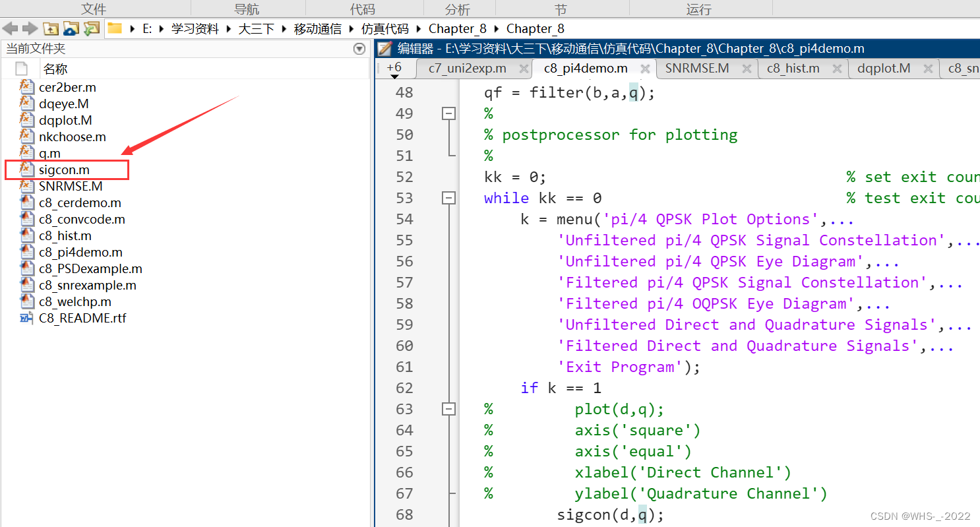
Task: Click the cer2ber.m function file icon
Action: point(27,87)
